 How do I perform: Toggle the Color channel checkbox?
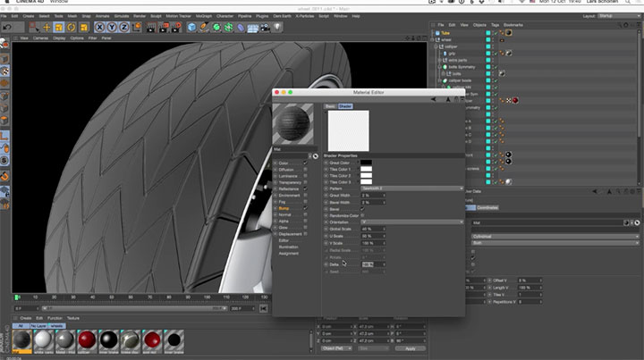click(x=305, y=163)
